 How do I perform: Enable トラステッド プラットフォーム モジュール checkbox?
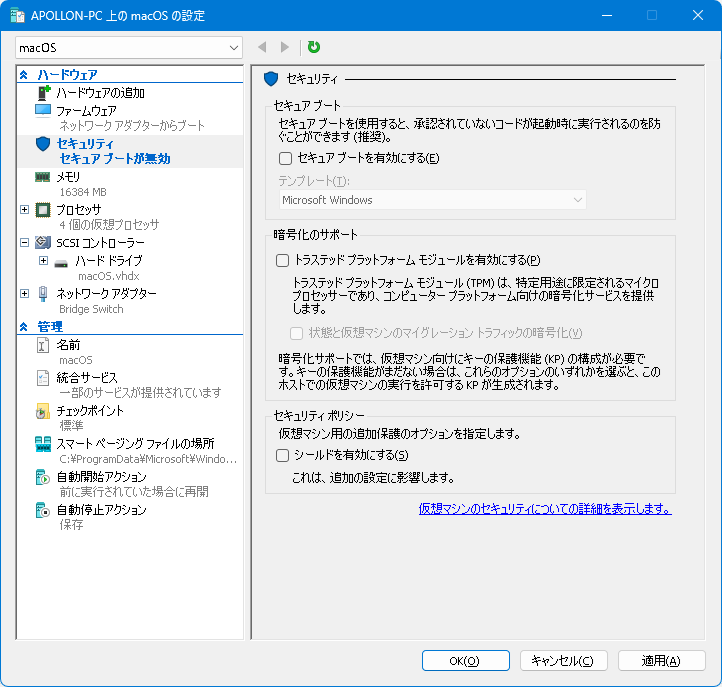point(282,261)
